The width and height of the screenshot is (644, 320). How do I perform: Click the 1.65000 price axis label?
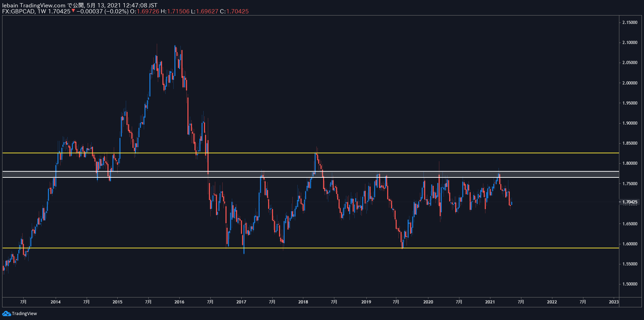[x=630, y=224]
